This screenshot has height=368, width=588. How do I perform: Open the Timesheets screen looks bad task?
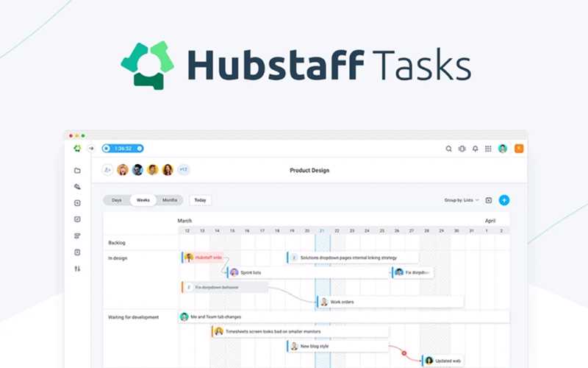click(300, 332)
